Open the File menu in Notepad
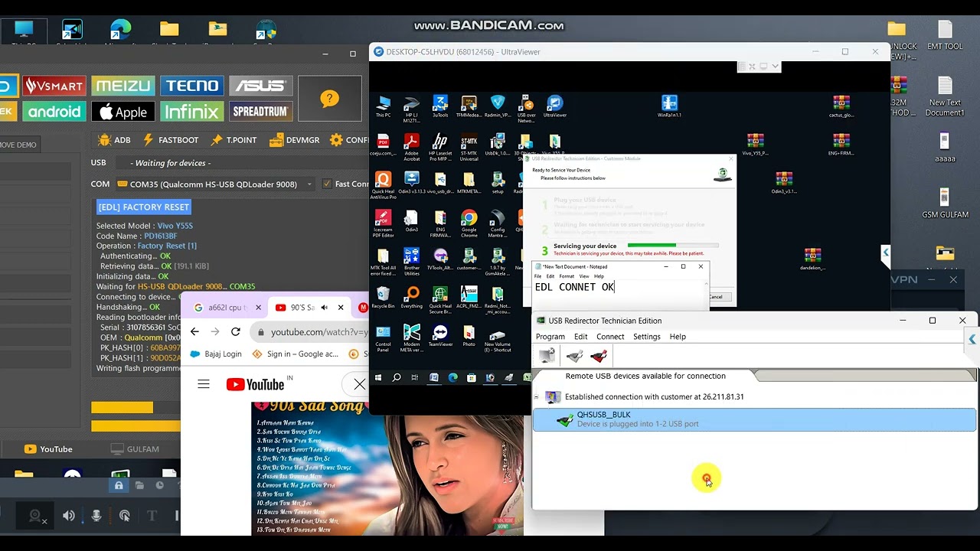980x551 pixels. (537, 276)
